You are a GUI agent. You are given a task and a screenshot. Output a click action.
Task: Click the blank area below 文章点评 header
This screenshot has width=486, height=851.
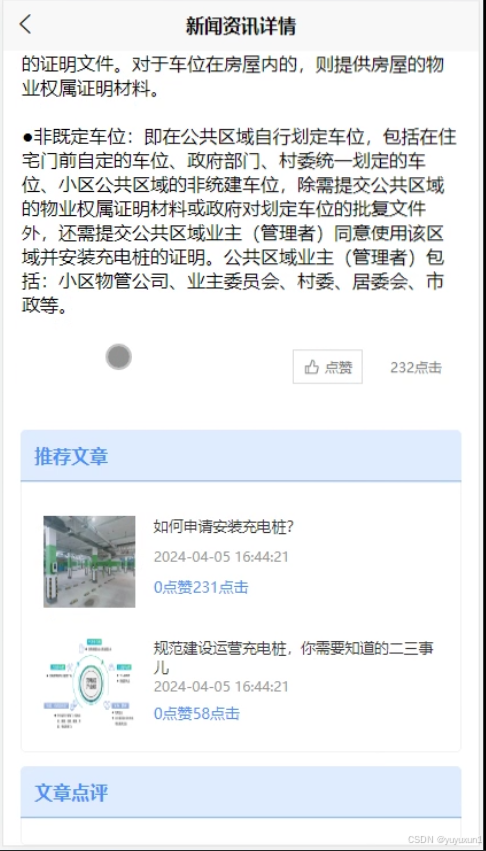[241, 830]
